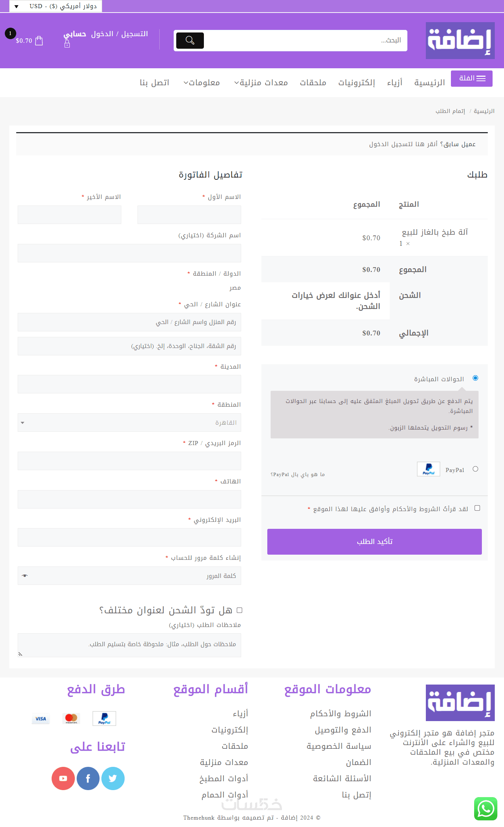Screen dimensions: 504x827
Task: Open the اتصل بنا menu item
Action: (154, 83)
